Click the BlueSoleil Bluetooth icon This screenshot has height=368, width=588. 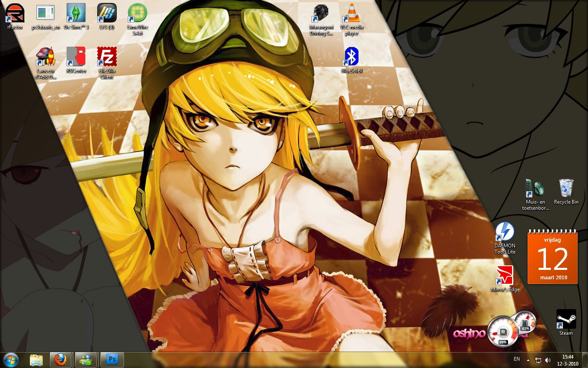[x=352, y=56]
